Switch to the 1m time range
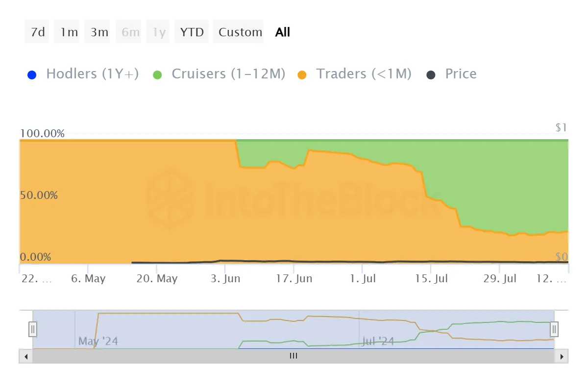This screenshot has width=588, height=392. tap(69, 32)
